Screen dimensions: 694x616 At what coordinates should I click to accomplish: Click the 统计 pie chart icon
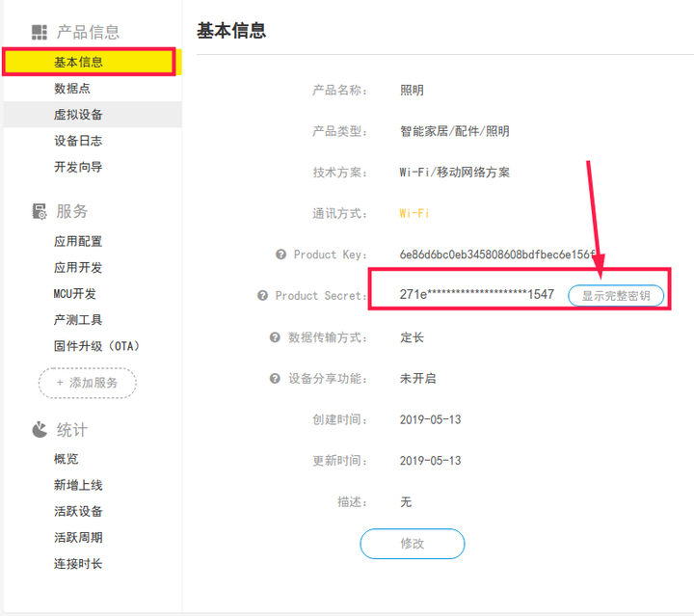pos(40,429)
